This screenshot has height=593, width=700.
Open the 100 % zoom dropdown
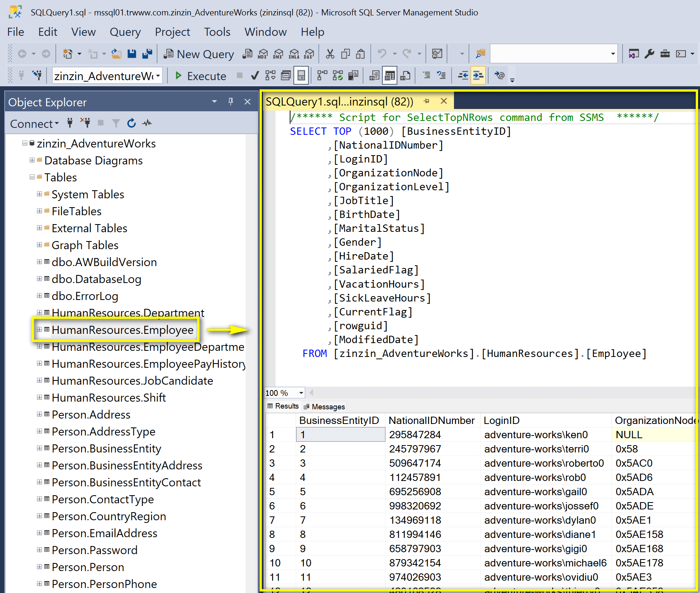[301, 393]
